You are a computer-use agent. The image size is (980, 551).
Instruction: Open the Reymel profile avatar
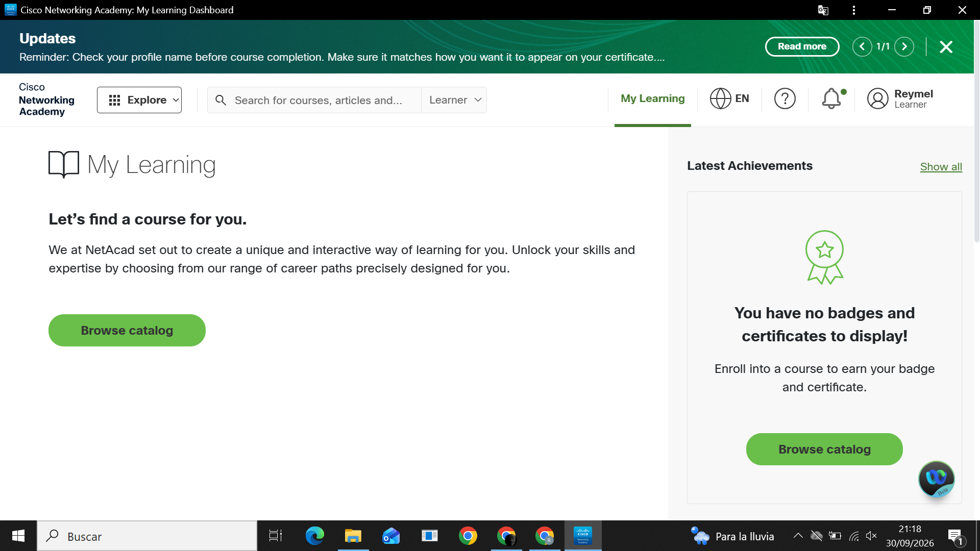point(877,98)
